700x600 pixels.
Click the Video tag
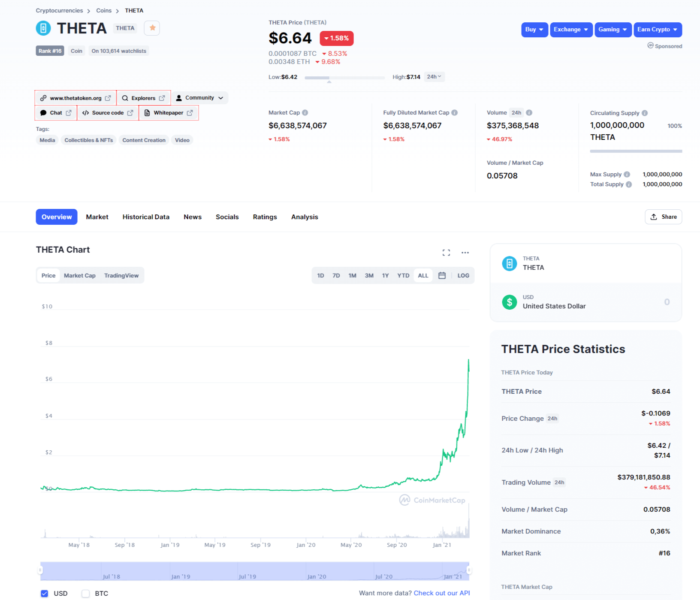(x=182, y=140)
